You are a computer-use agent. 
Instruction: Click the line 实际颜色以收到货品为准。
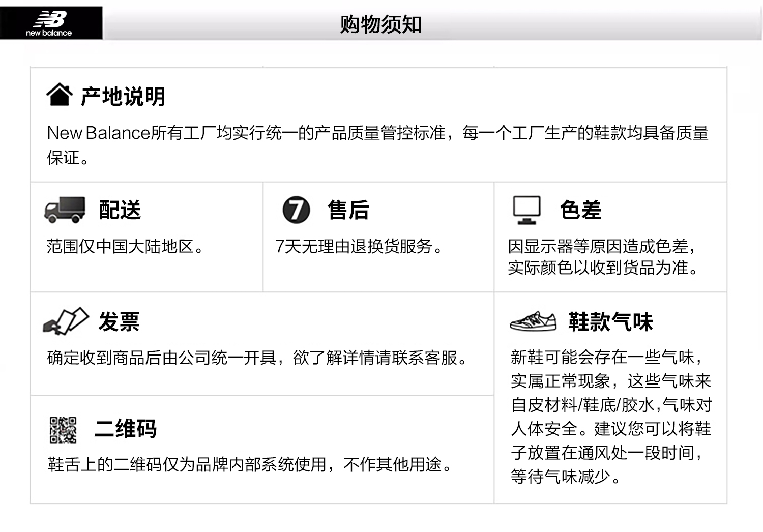point(603,268)
